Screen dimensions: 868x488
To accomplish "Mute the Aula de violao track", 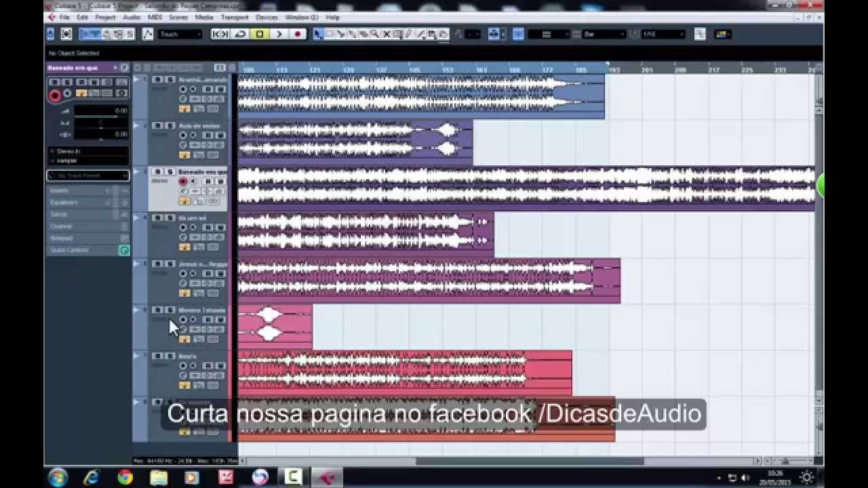I will coord(157,125).
